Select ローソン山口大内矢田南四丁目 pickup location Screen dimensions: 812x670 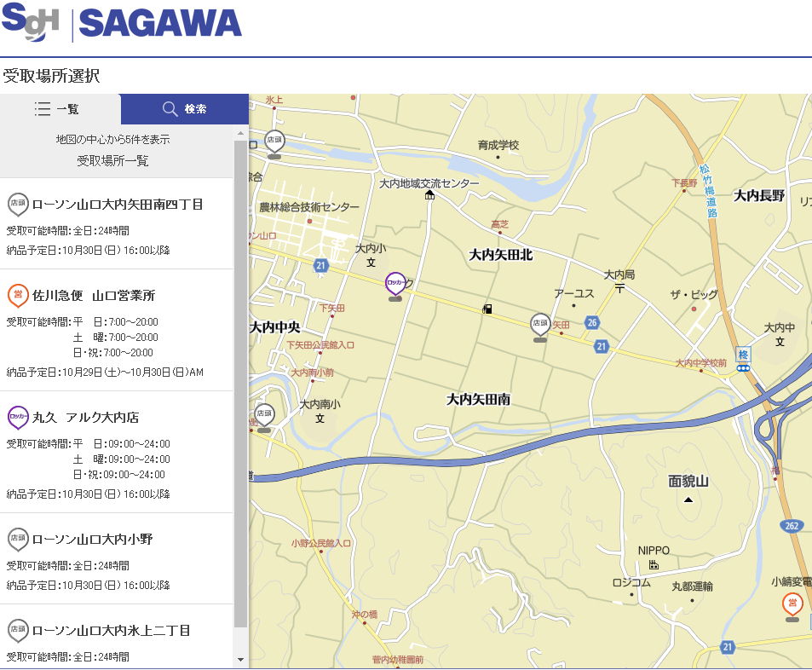[118, 205]
